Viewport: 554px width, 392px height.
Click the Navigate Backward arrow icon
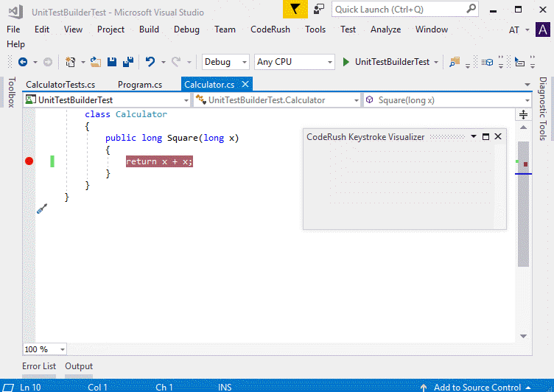coord(22,62)
